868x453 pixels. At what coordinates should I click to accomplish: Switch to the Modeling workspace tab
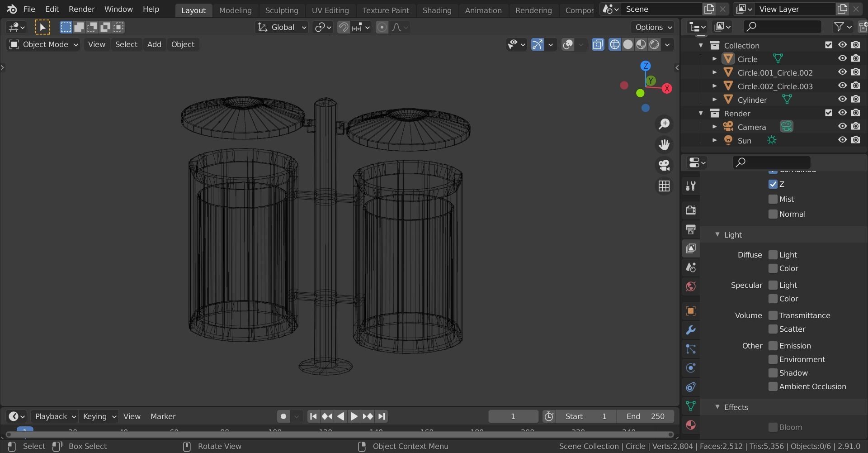point(236,10)
